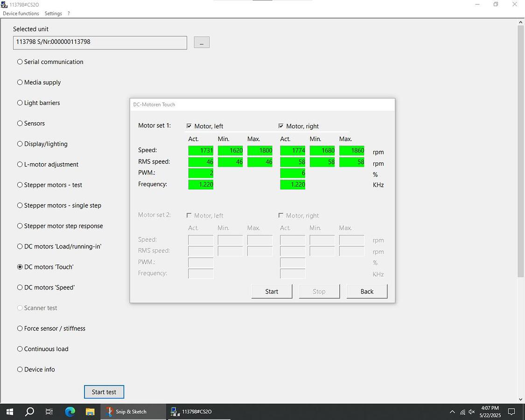Uncheck the Motor, left checkbox
Screen dimensions: 525x420
point(189,126)
